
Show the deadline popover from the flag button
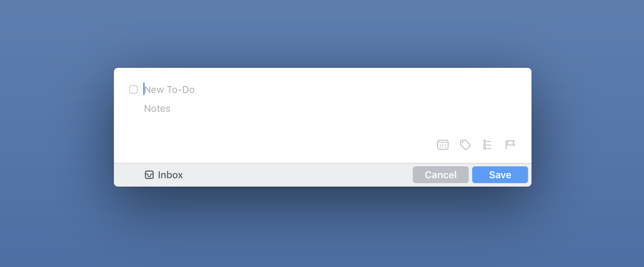point(510,144)
